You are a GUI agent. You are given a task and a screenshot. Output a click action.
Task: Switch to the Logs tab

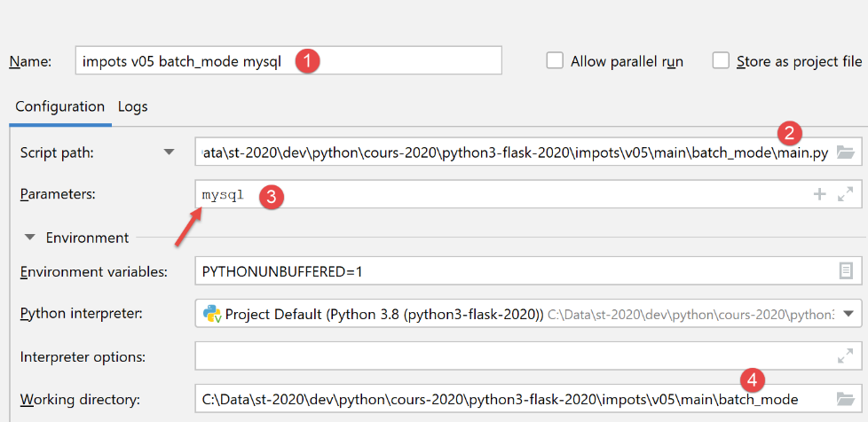pos(133,106)
